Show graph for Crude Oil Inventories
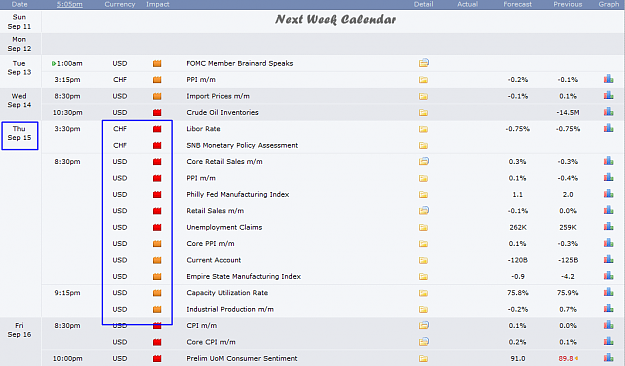625x366 pixels. pyautogui.click(x=608, y=112)
